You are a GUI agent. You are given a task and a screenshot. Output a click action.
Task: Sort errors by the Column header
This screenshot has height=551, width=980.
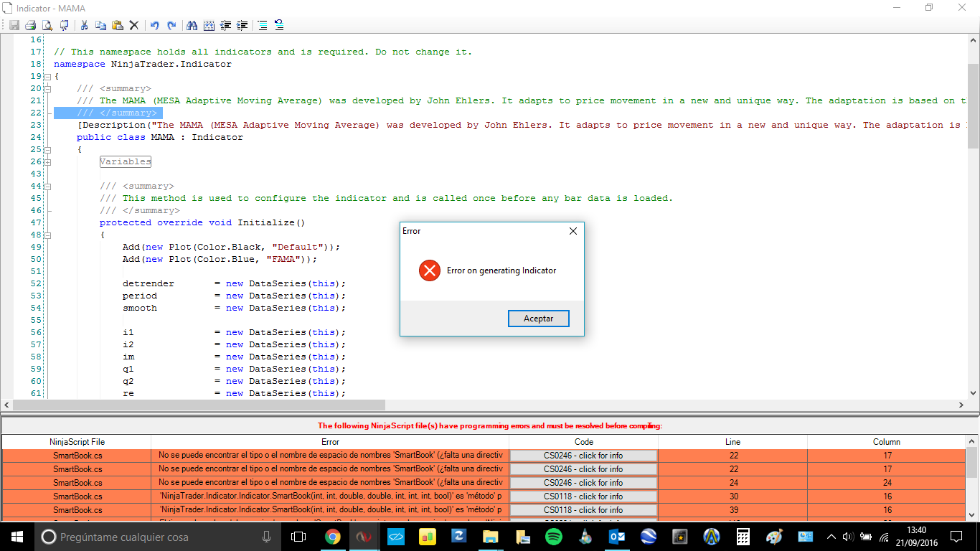[887, 442]
